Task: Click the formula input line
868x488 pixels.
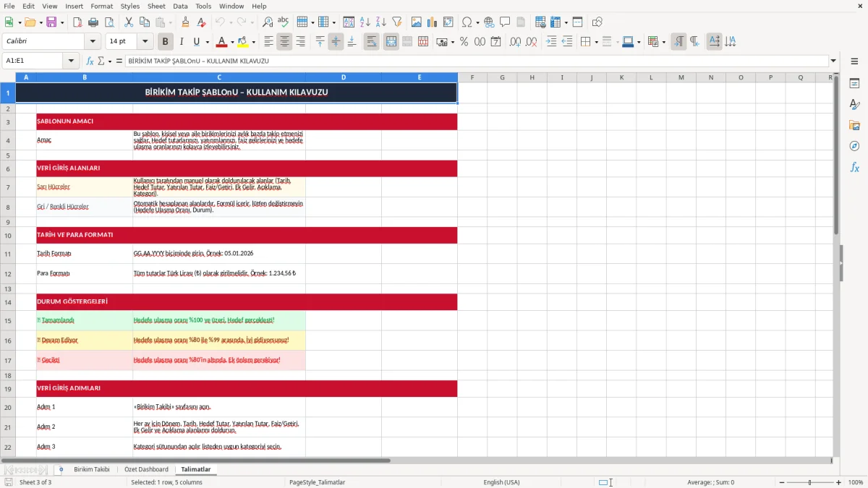Action: [477, 61]
